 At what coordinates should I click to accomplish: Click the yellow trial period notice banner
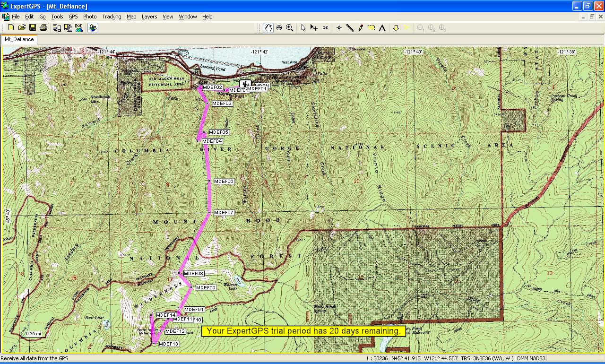point(303,331)
